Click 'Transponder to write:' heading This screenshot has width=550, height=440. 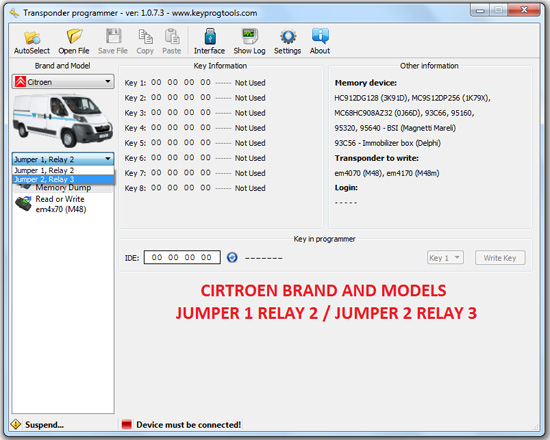click(377, 158)
